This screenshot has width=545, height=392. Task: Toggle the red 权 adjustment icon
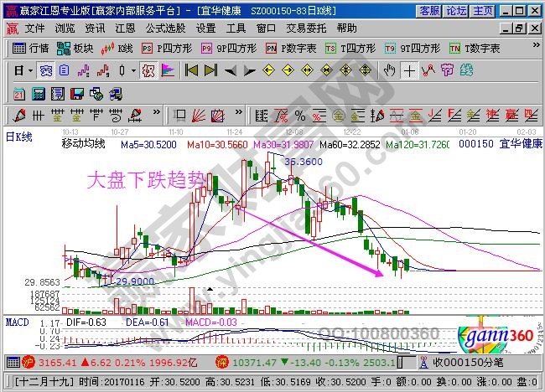(x=148, y=71)
